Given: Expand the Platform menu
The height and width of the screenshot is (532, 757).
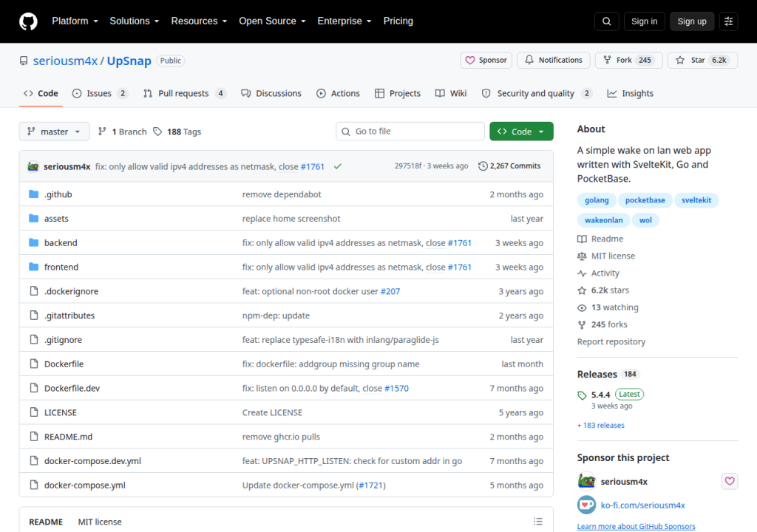Looking at the screenshot, I should pos(75,21).
